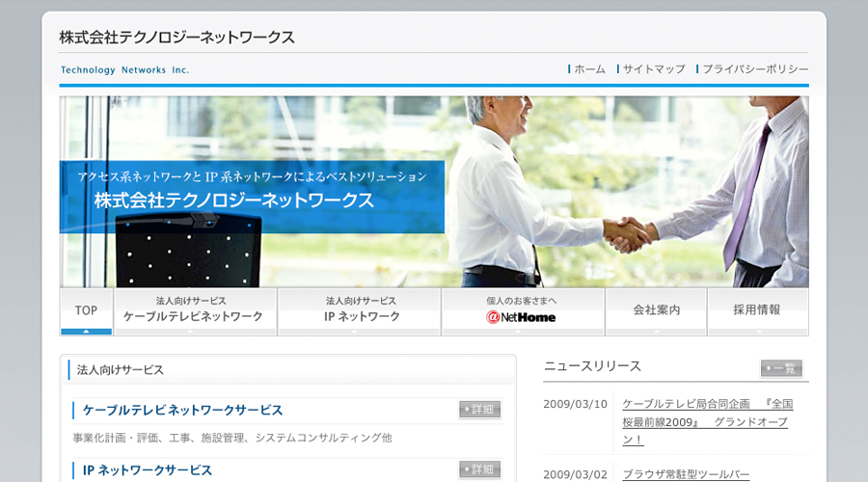The width and height of the screenshot is (868, 482).
Task: Switch to the IP ネットワーク navigation tab
Action: point(360,310)
